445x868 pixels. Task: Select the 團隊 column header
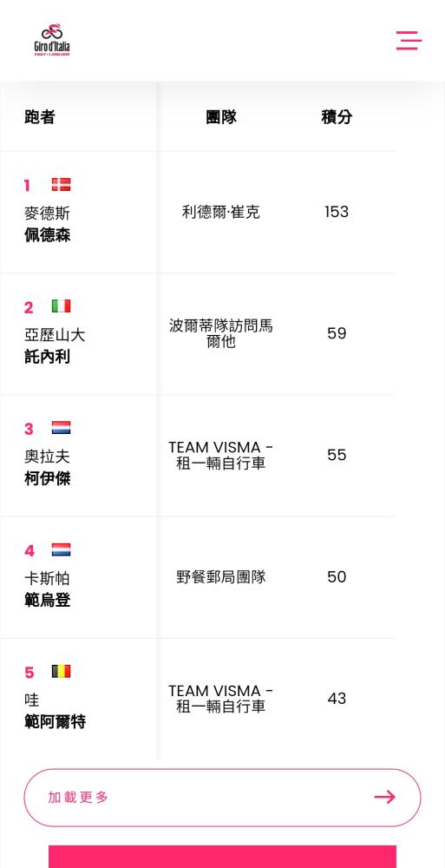[x=221, y=117]
